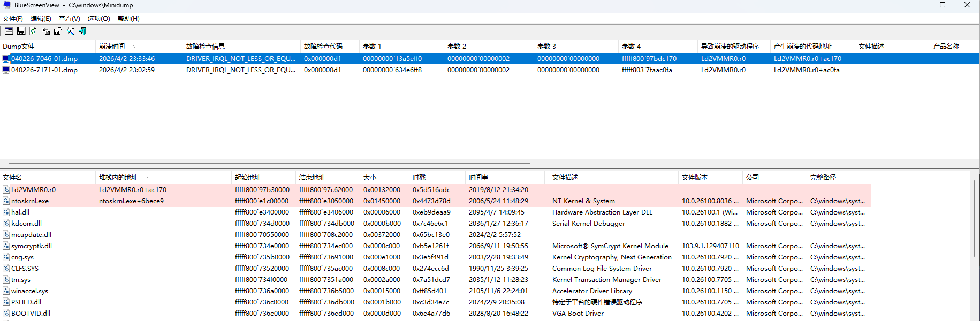Click the dump icon of 040226-7171-01.dmp
Viewport: 980px width, 321px height.
click(x=6, y=70)
